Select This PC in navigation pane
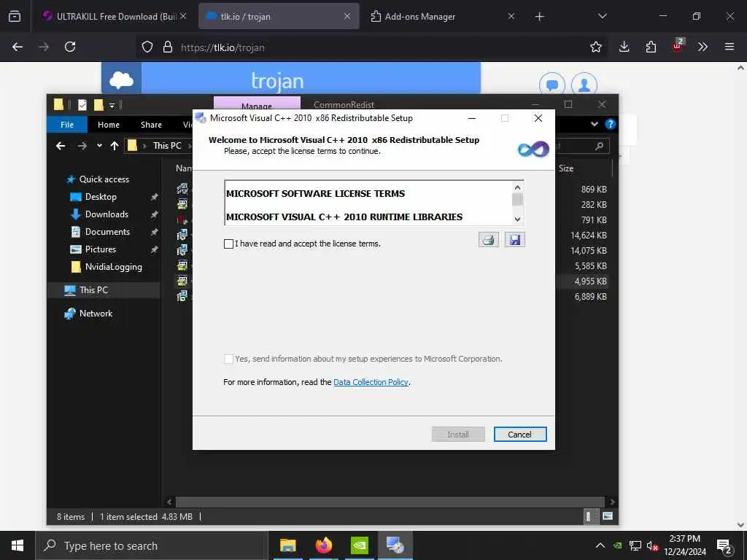The height and width of the screenshot is (560, 747). pyautogui.click(x=93, y=290)
